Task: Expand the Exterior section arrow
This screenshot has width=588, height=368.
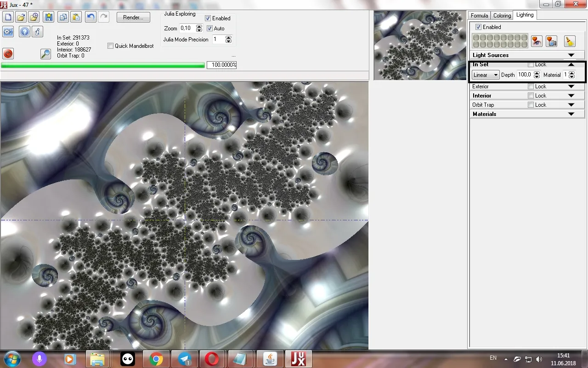Action: 571,86
